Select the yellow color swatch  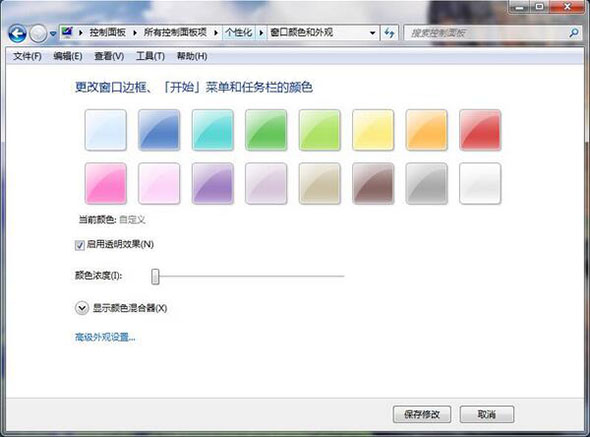(373, 130)
